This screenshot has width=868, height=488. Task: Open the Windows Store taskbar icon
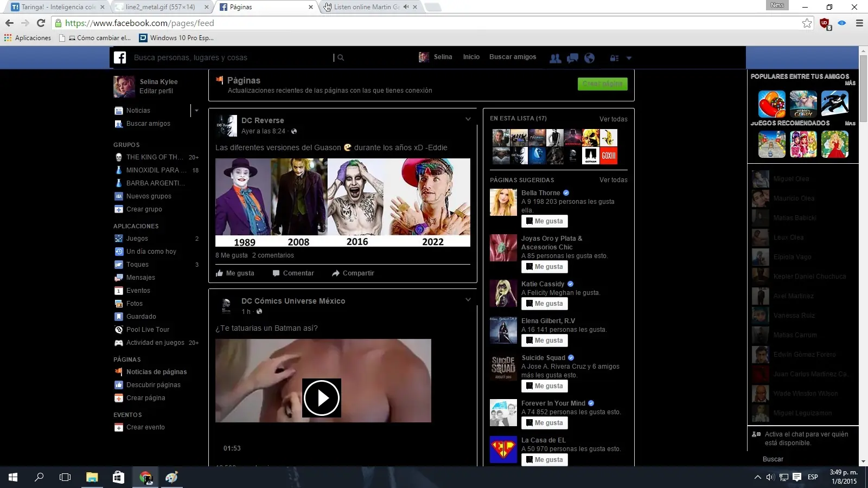pos(118,477)
